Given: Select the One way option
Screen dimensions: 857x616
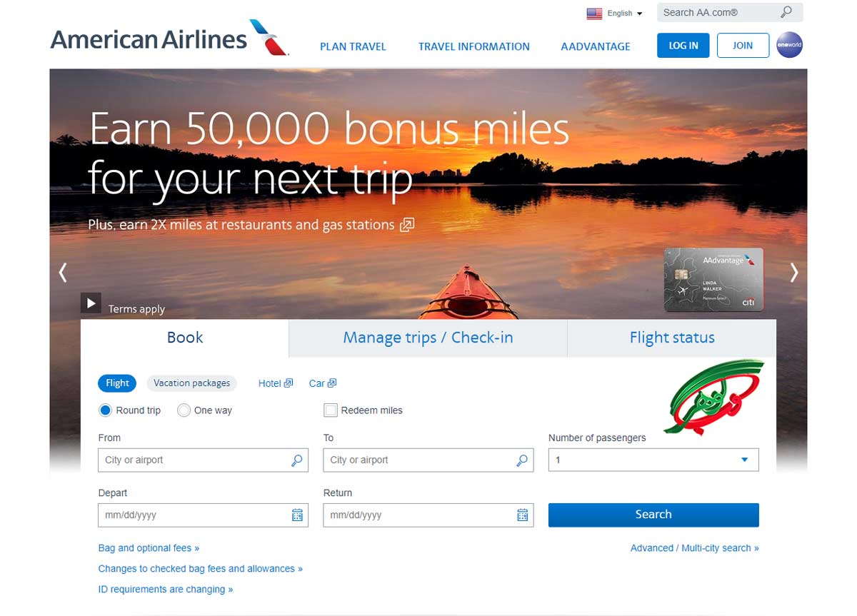Looking at the screenshot, I should (x=184, y=410).
